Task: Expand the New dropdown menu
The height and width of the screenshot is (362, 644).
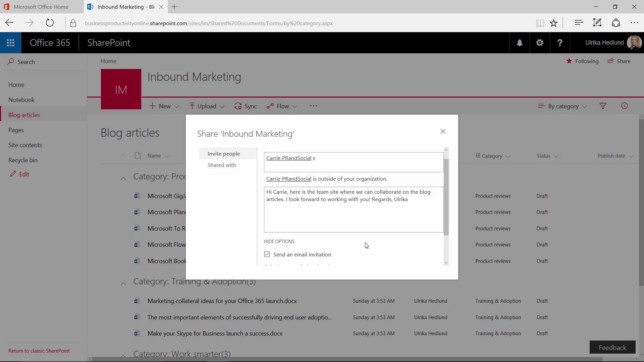Action: (x=164, y=106)
